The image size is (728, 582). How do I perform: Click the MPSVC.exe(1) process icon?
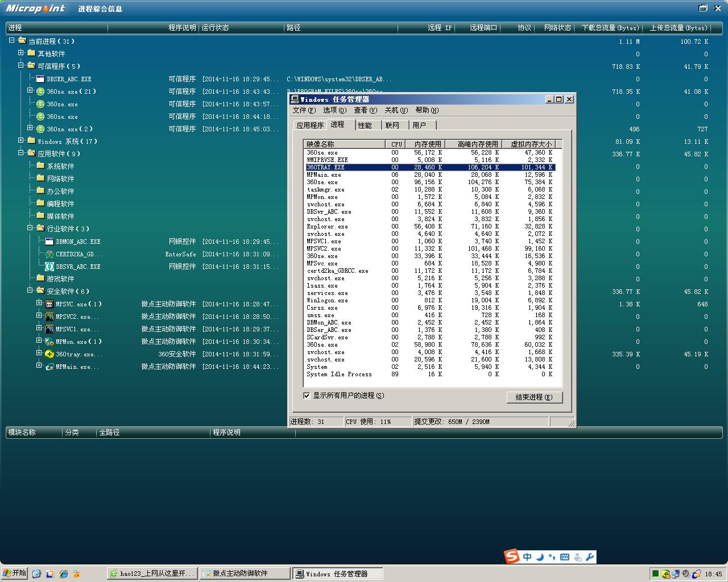(49, 304)
